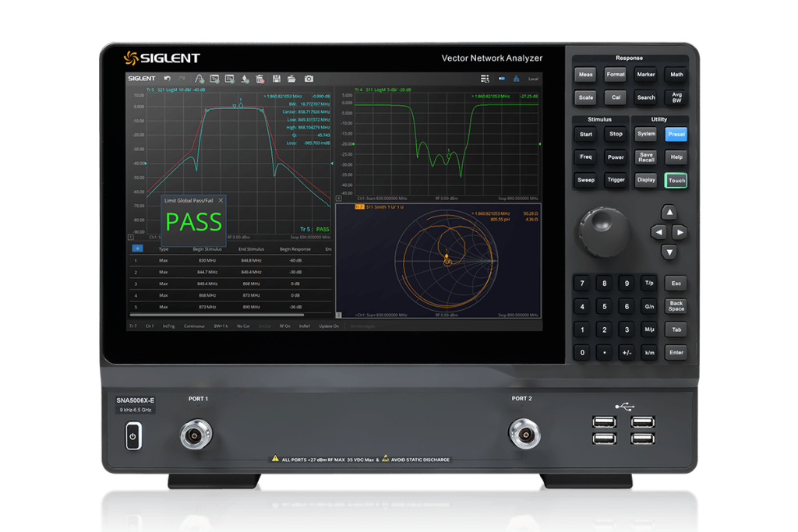Click the add trace curve icon

(199, 79)
